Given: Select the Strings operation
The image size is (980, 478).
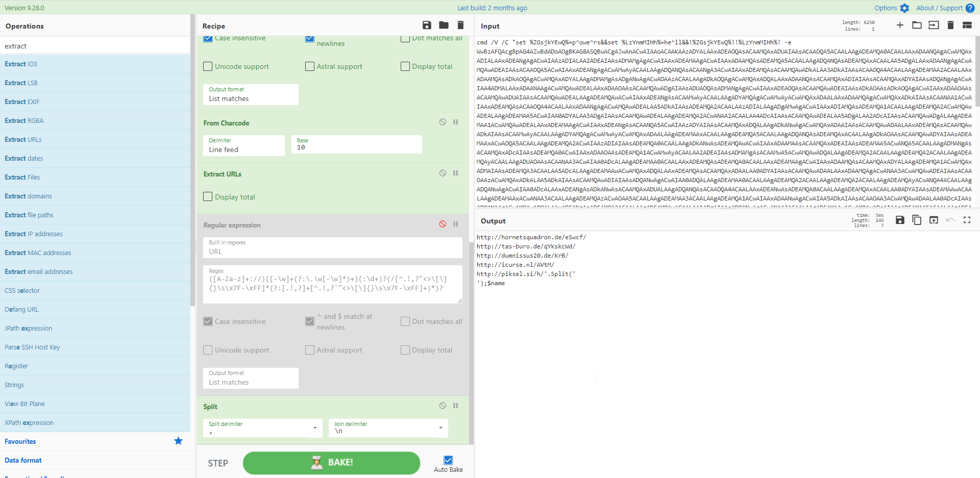Looking at the screenshot, I should coord(95,385).
